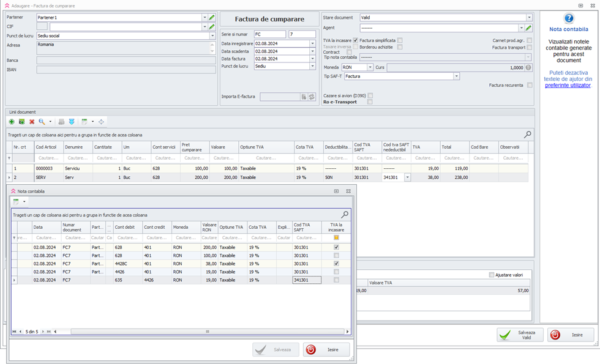Click the edit pencil icon next to Agent
The image size is (600, 364).
coord(528,28)
